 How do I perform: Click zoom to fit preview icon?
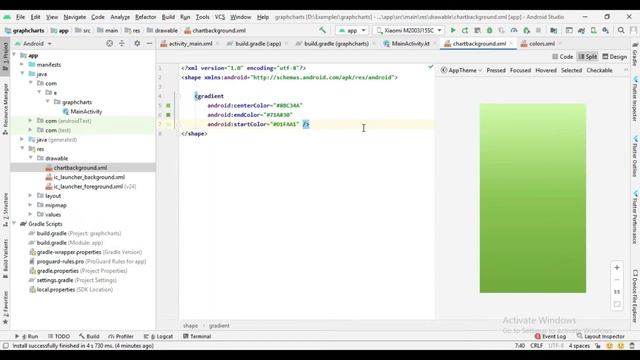(x=617, y=304)
